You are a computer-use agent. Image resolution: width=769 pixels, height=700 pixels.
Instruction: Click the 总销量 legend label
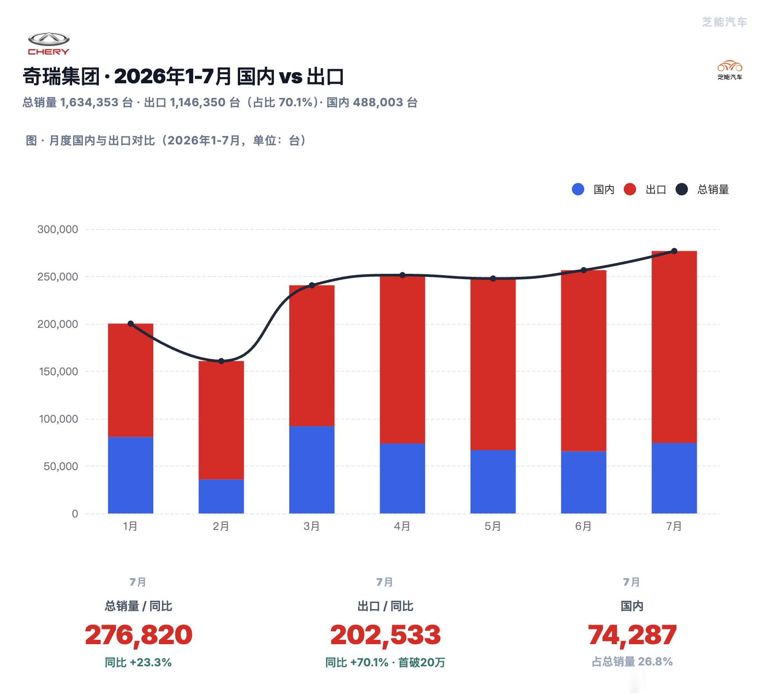[713, 190]
